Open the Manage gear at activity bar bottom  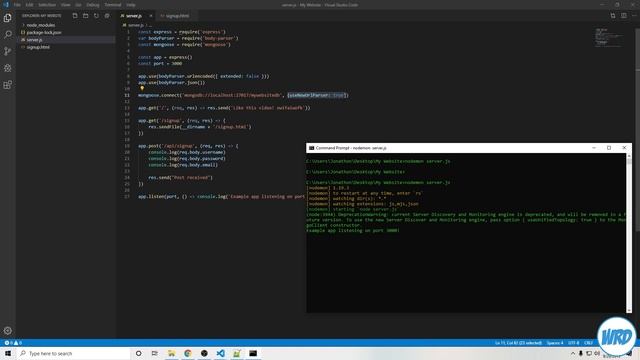click(7, 331)
